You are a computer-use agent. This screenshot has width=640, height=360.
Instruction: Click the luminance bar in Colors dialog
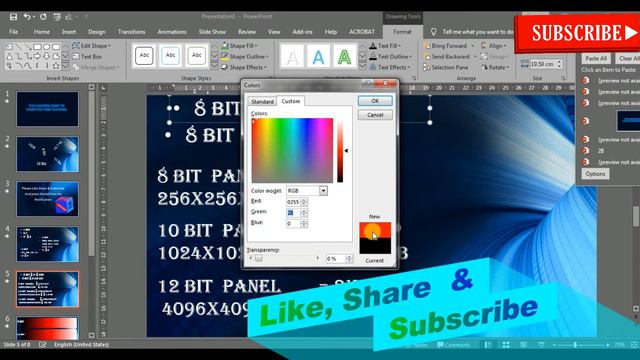click(340, 150)
